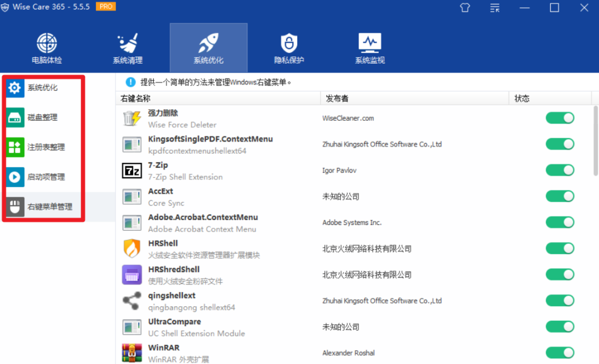
Task: Open the 电脑体检 PC checkup icon
Action: point(47,43)
